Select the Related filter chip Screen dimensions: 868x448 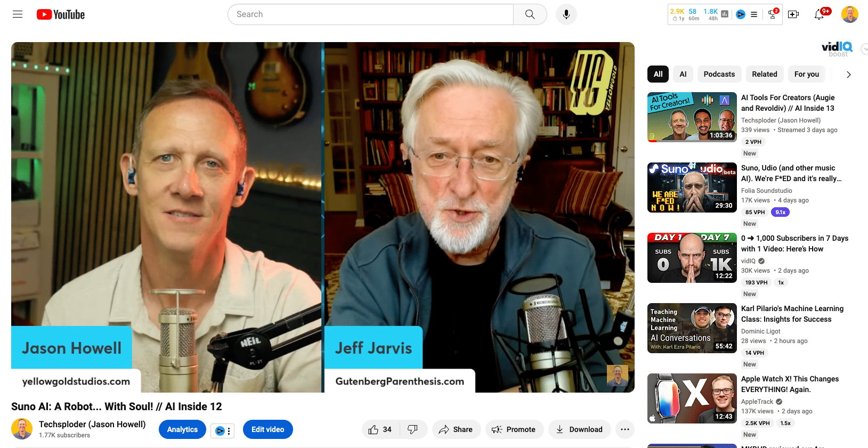(x=764, y=74)
